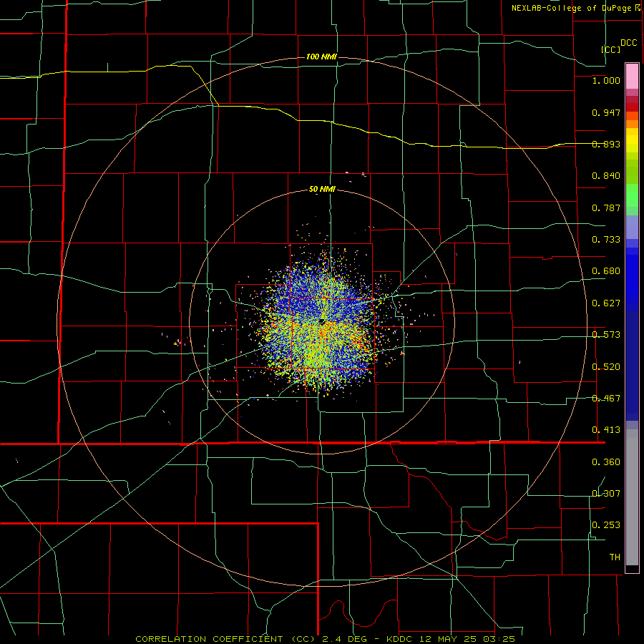Select the 0.787 scale value
The height and width of the screenshot is (644, 644).
point(606,208)
